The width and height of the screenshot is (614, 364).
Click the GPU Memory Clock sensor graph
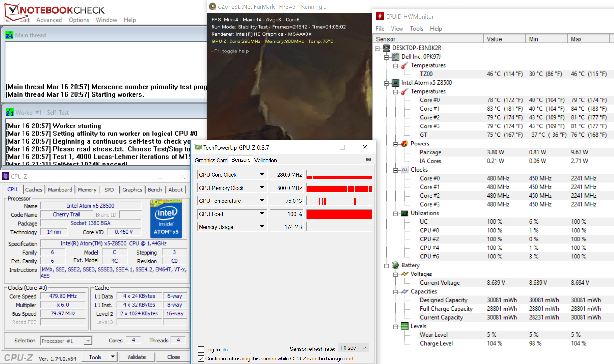(x=339, y=188)
